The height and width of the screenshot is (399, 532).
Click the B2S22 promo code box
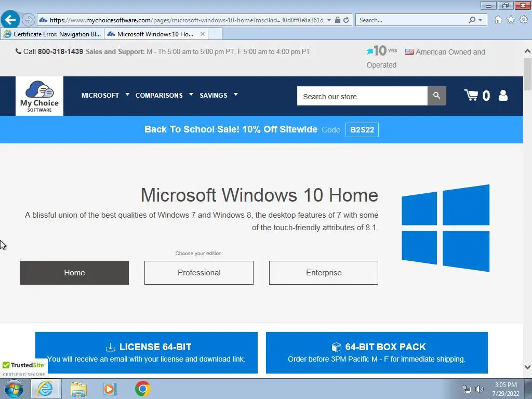pos(362,129)
